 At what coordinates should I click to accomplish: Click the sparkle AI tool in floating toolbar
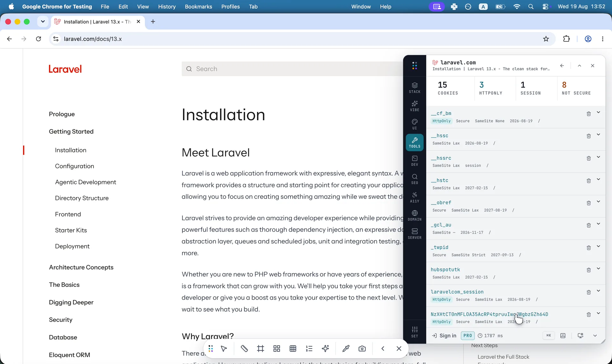[x=325, y=349]
